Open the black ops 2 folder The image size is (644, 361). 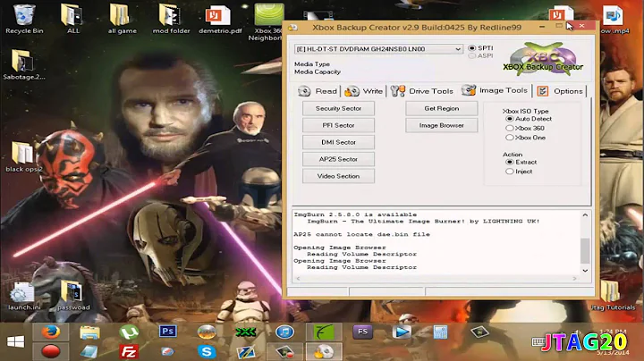click(x=24, y=157)
